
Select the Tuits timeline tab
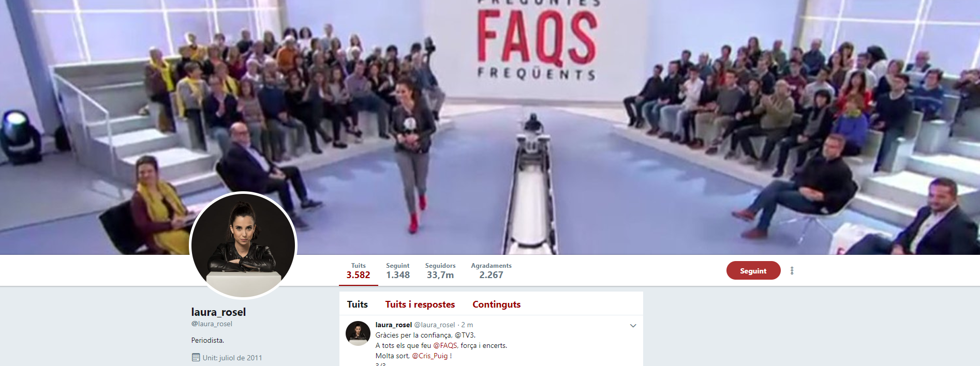coord(358,304)
